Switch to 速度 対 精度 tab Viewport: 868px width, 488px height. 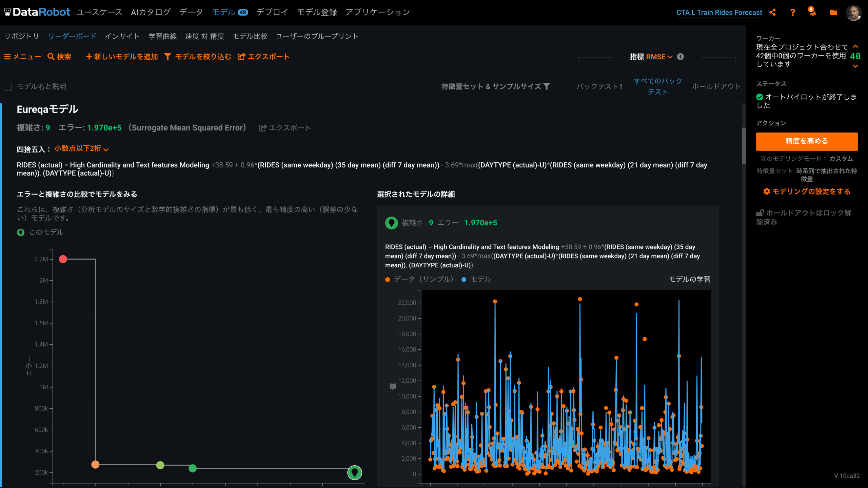[204, 36]
